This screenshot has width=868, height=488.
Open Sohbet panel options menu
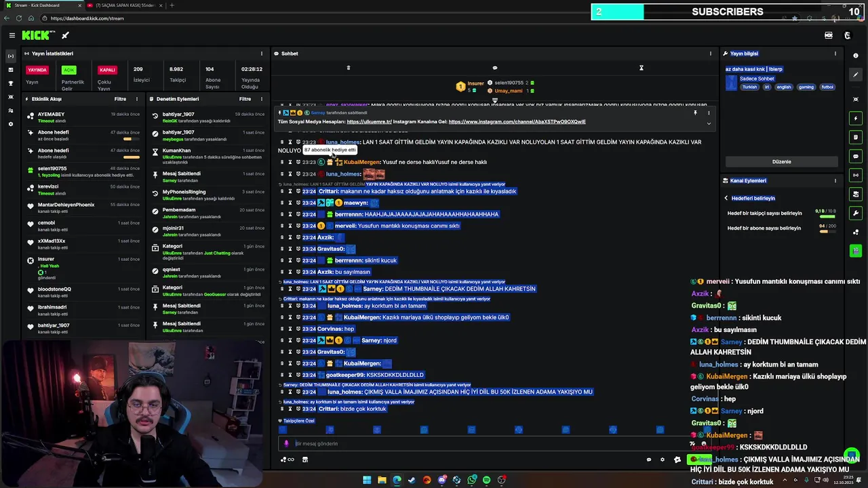click(x=711, y=54)
